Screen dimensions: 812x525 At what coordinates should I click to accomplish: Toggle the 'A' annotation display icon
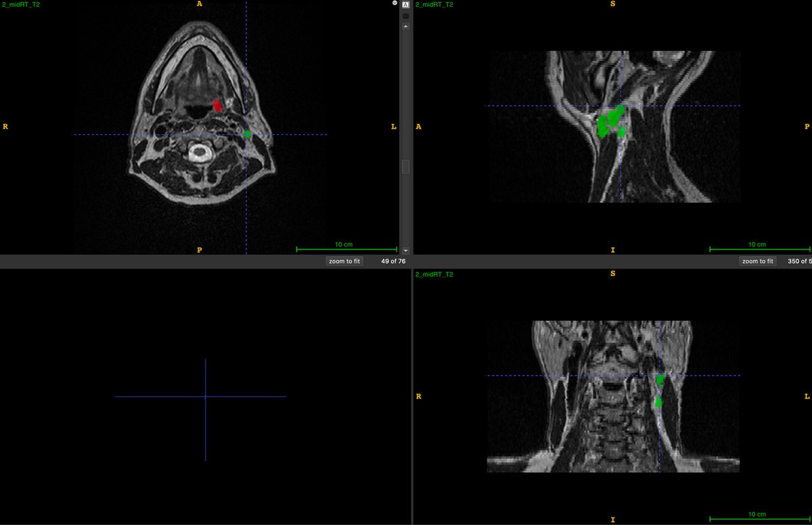(x=405, y=4)
